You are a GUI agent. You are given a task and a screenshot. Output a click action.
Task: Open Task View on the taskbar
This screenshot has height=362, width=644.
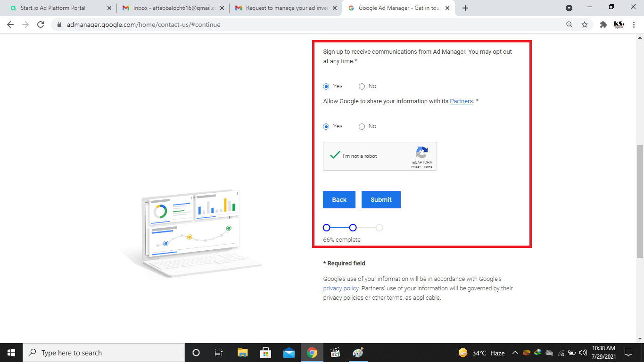(219, 353)
